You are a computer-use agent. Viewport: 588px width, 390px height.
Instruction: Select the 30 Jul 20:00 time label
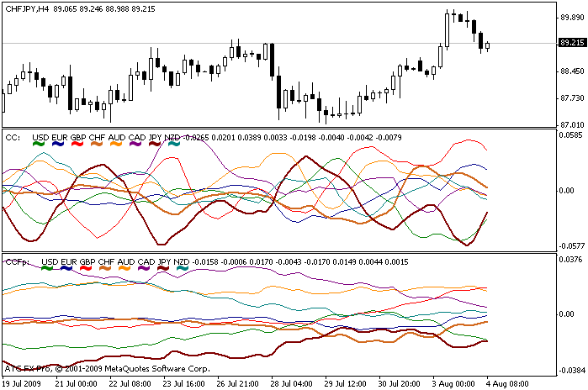click(x=400, y=384)
